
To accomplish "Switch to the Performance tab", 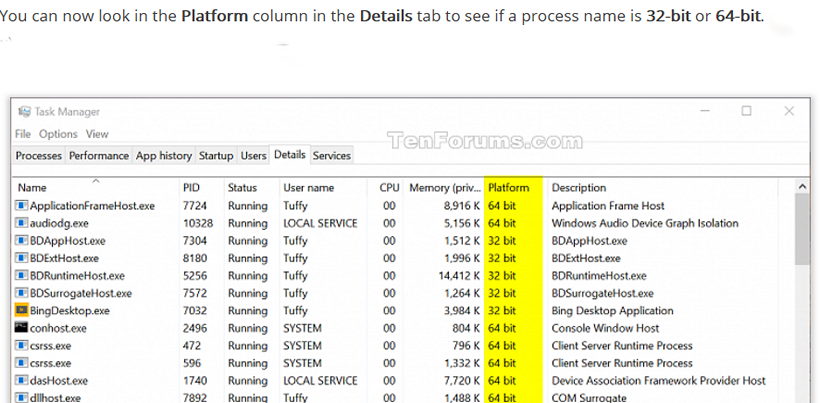I will tap(98, 156).
